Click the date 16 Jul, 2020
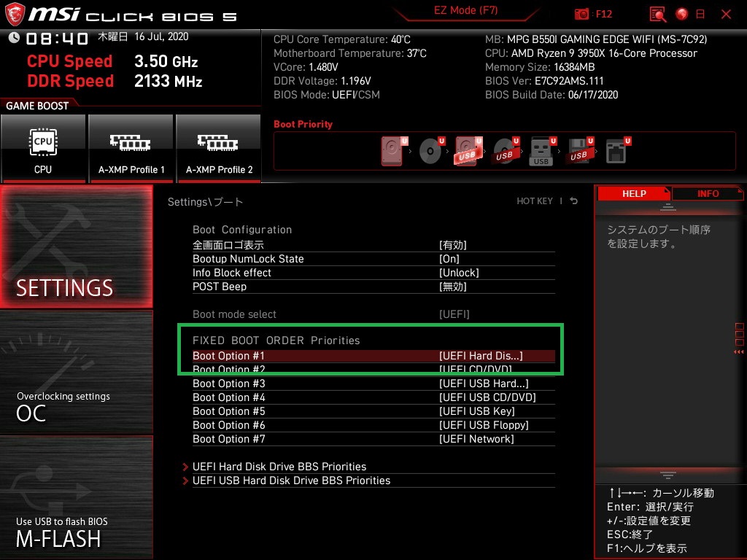 click(x=161, y=36)
